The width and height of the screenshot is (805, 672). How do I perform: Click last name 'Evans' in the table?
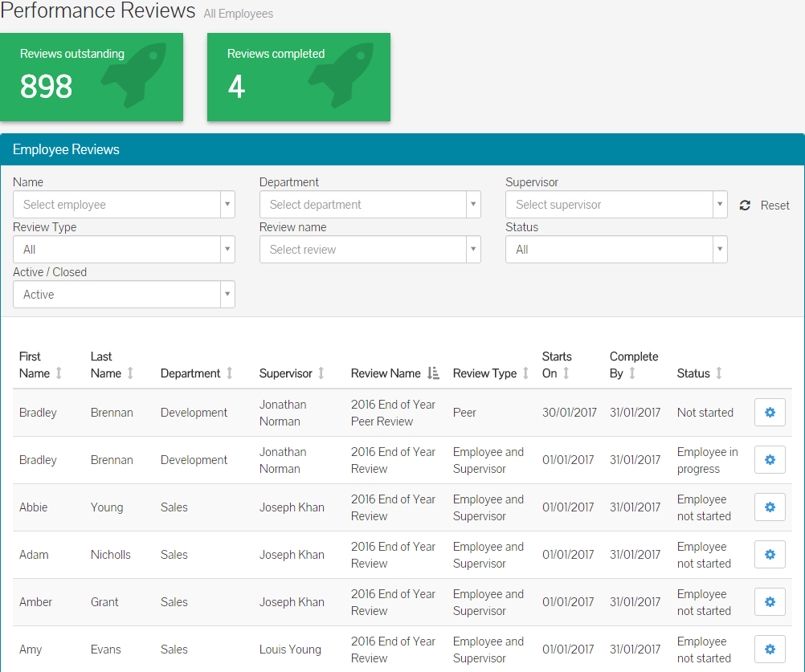tap(105, 650)
